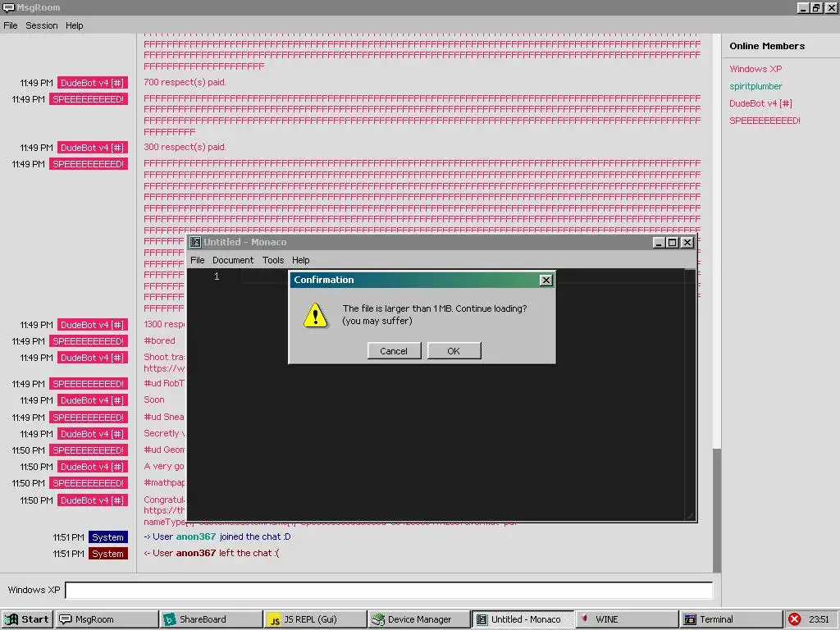Screen dimensions: 840x630
Task: Click the '300 respect(s) paid.' message
Action: click(x=185, y=147)
